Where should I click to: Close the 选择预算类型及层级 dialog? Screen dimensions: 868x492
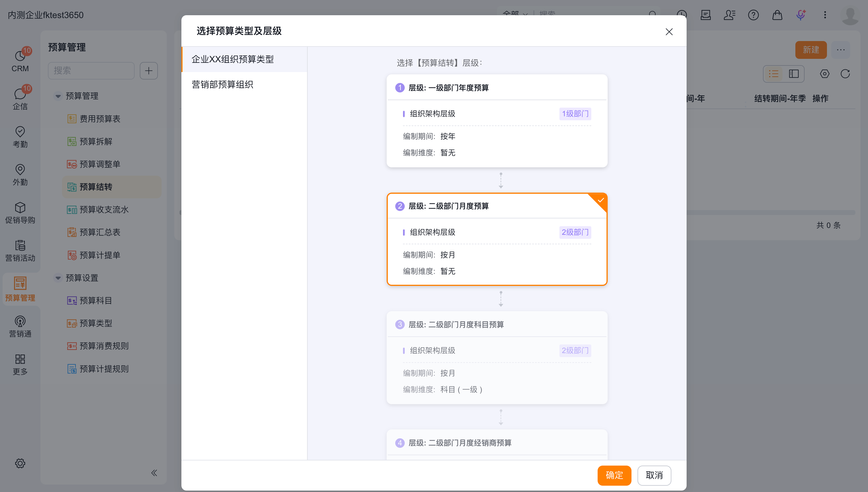click(x=669, y=32)
